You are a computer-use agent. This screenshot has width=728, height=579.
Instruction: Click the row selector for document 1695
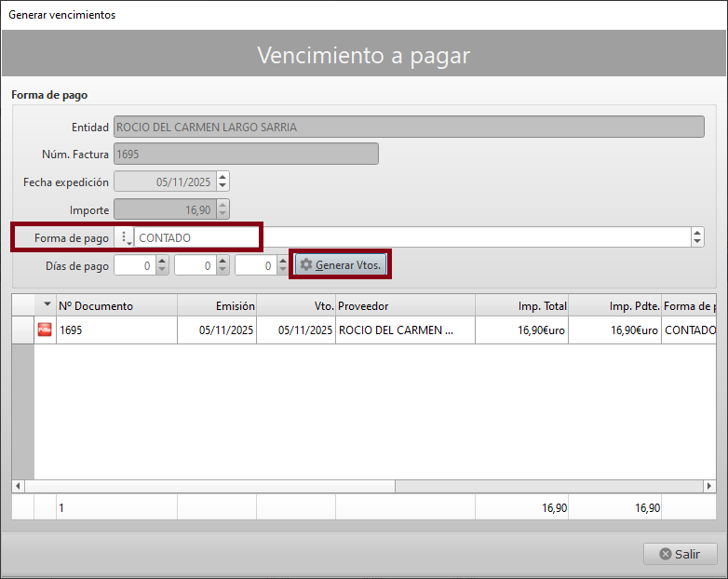click(x=22, y=330)
